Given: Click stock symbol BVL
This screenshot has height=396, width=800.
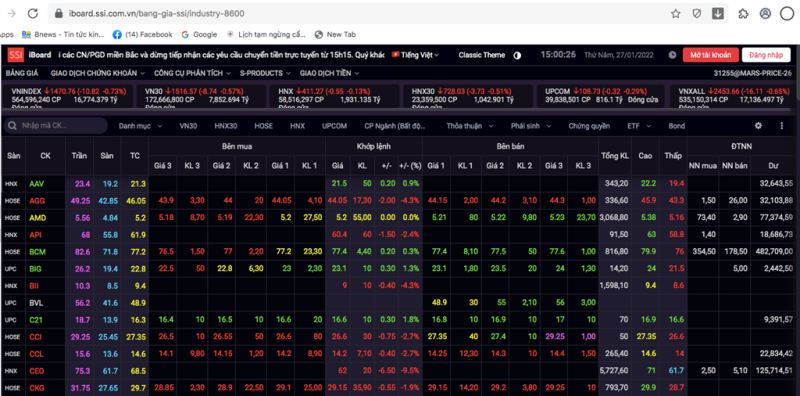Looking at the screenshot, I should [x=36, y=303].
